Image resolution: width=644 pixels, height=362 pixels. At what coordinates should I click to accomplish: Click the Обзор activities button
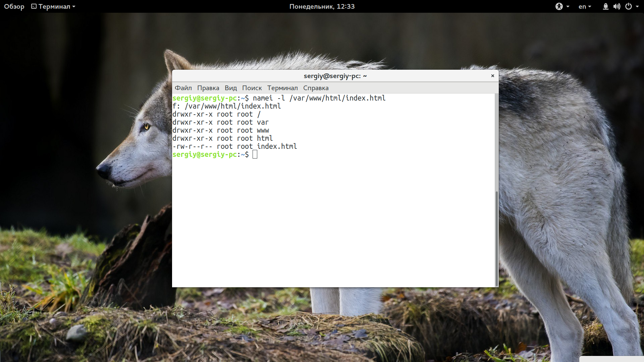coord(14,6)
